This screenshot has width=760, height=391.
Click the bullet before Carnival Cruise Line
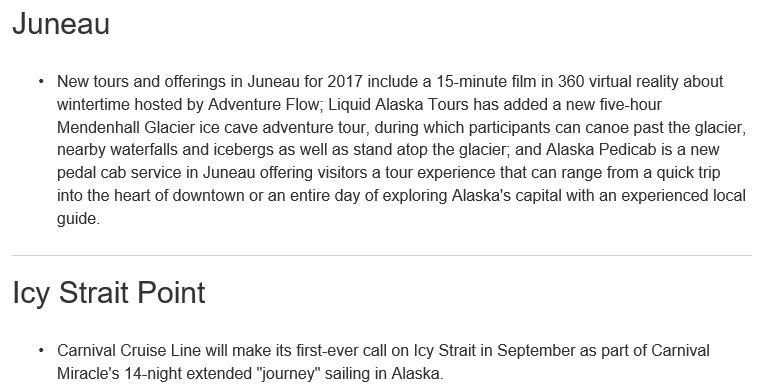point(41,350)
